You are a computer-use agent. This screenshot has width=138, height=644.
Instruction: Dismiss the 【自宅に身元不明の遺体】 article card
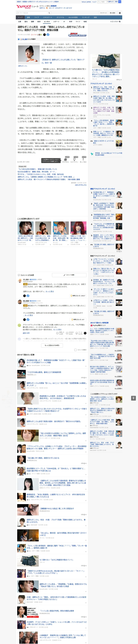pyautogui.click(x=33, y=245)
